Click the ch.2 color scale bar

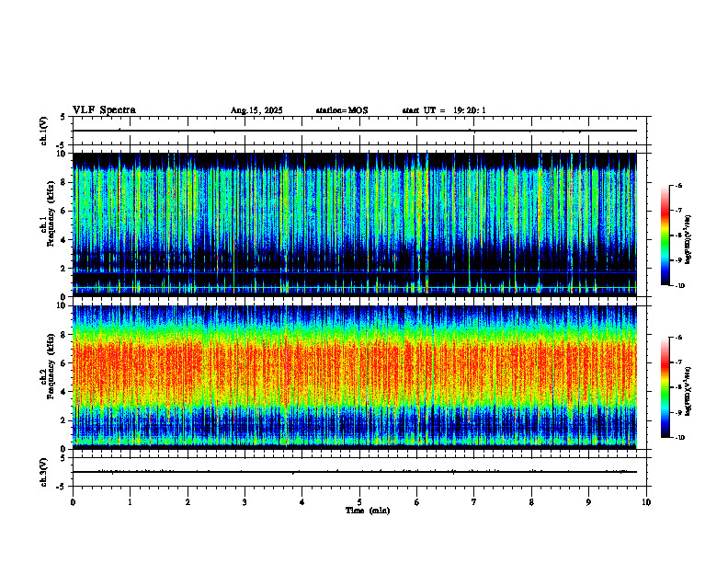coord(665,387)
